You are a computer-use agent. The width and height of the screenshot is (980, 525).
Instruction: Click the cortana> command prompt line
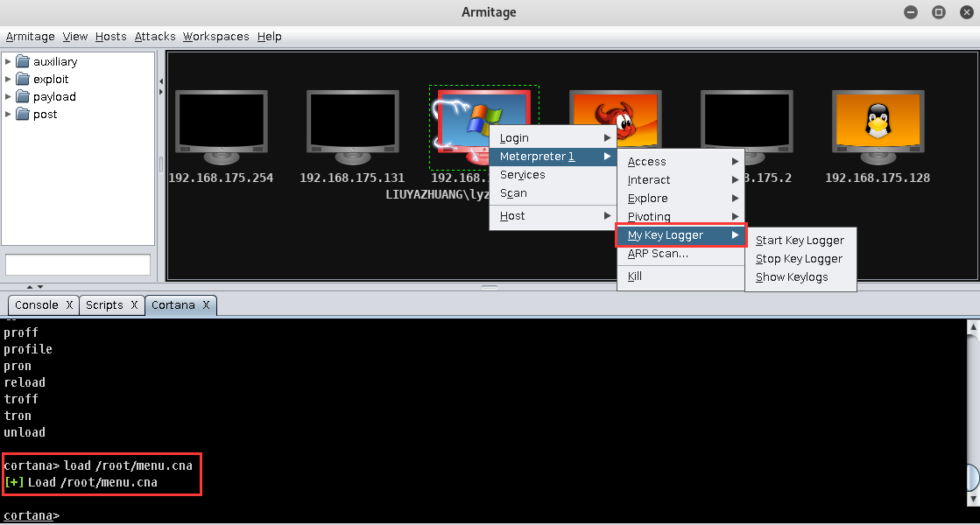tap(32, 515)
